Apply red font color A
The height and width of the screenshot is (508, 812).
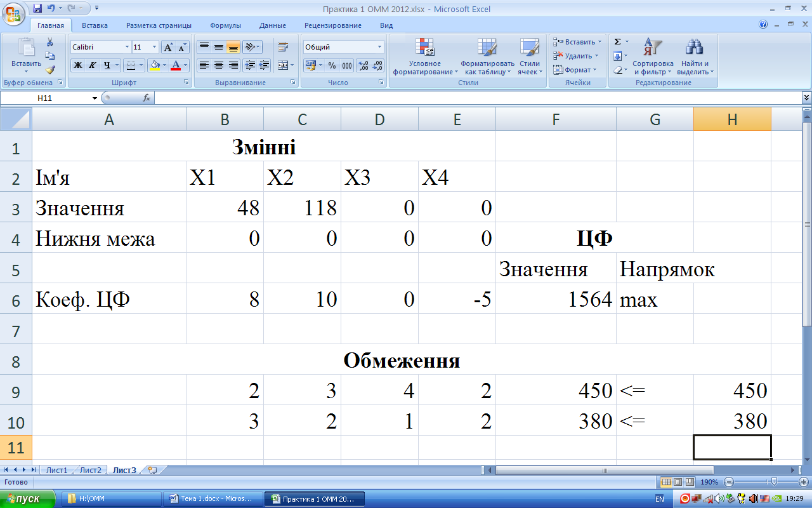coord(176,65)
